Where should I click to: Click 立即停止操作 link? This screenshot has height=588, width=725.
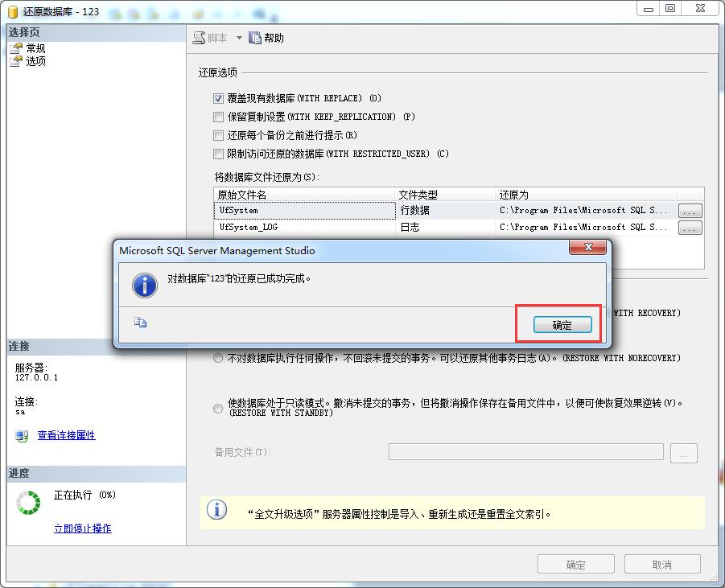tap(83, 528)
